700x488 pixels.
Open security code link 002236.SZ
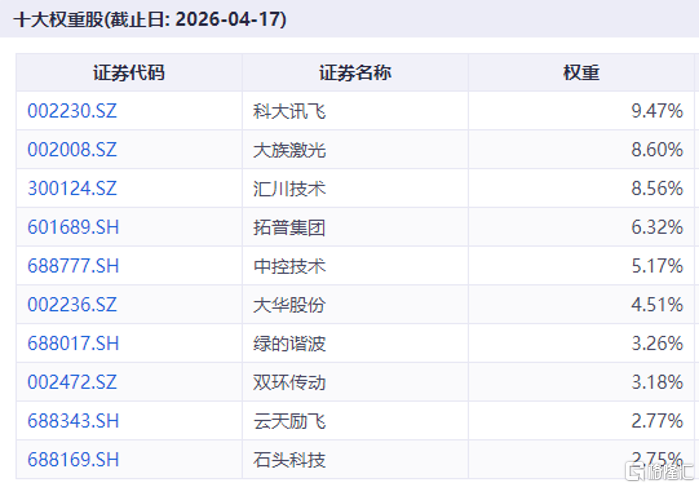(x=72, y=305)
